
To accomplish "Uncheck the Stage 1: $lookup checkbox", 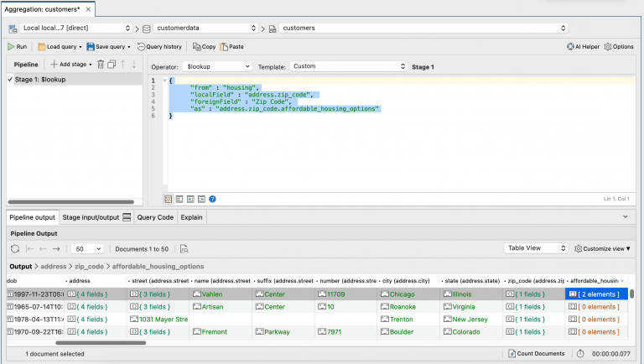I will coord(10,80).
